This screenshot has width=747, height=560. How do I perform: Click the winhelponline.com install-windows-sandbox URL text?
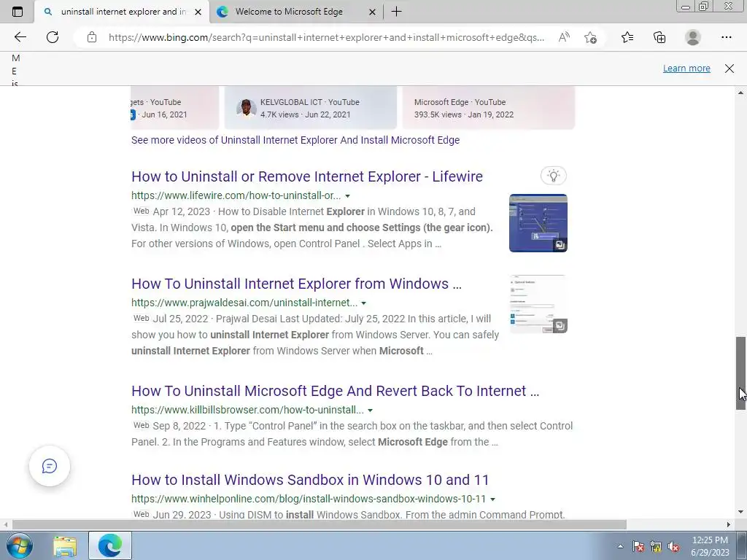coord(309,499)
